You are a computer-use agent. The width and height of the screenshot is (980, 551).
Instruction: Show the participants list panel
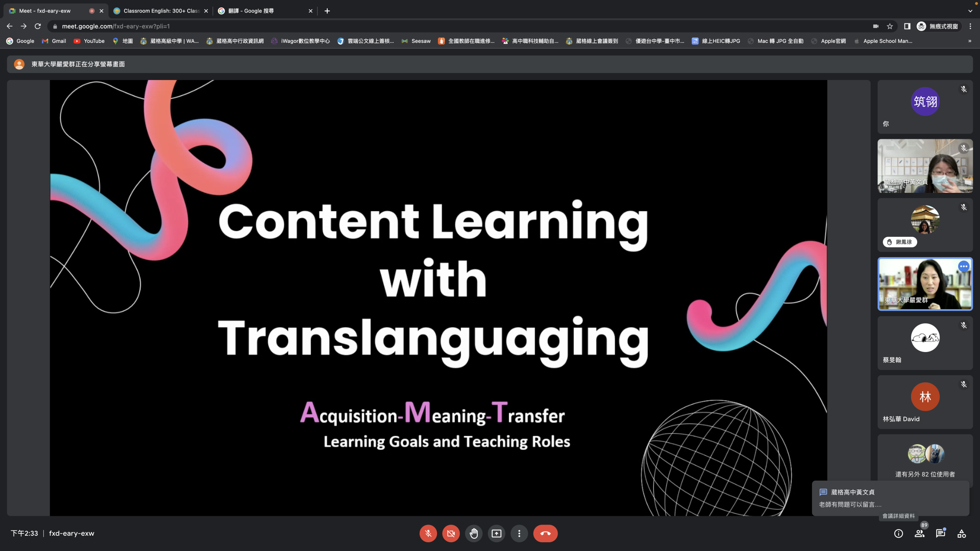pos(919,533)
